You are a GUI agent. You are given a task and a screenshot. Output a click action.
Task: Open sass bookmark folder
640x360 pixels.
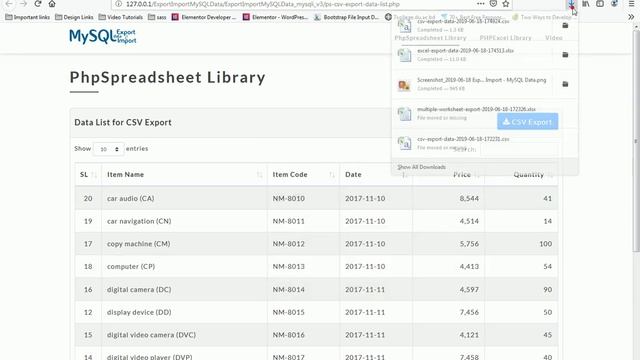click(x=157, y=17)
